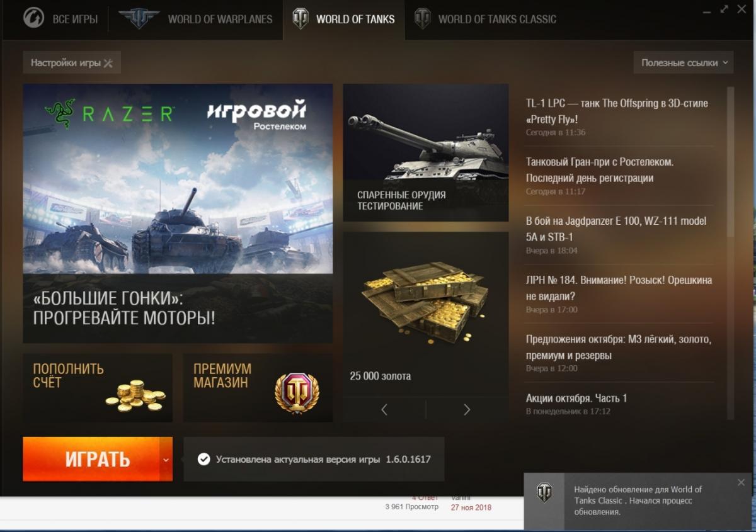The image size is (756, 532).
Task: Click the news list vertical scrollbar
Action: tap(731, 252)
